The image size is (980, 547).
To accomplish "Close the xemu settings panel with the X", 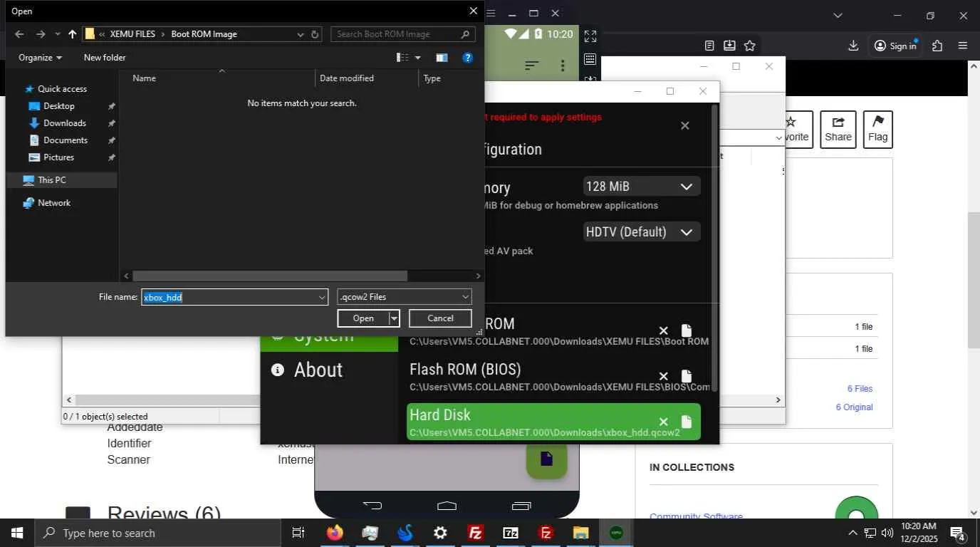I will tap(684, 125).
